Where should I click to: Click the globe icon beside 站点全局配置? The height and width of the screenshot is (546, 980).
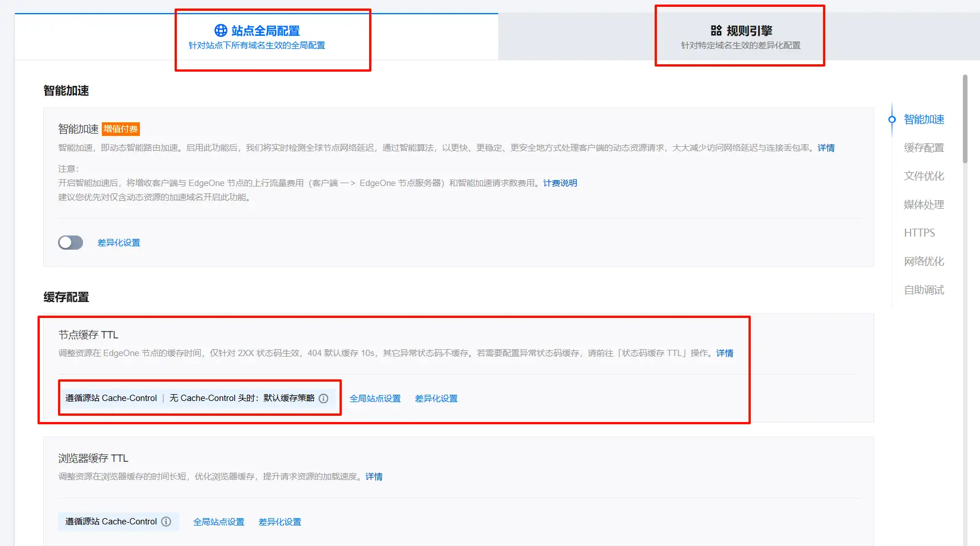coord(221,31)
